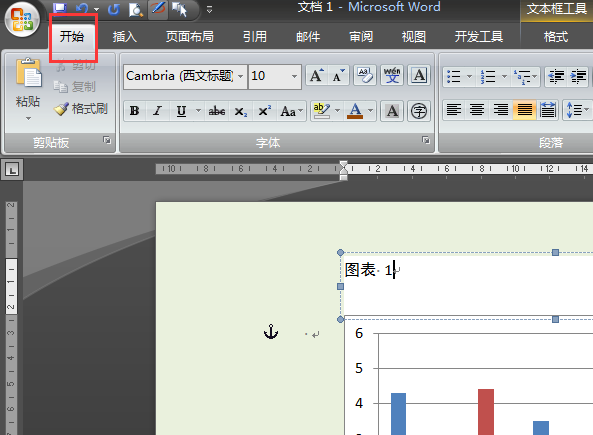Toggle subscript formatting

241,111
